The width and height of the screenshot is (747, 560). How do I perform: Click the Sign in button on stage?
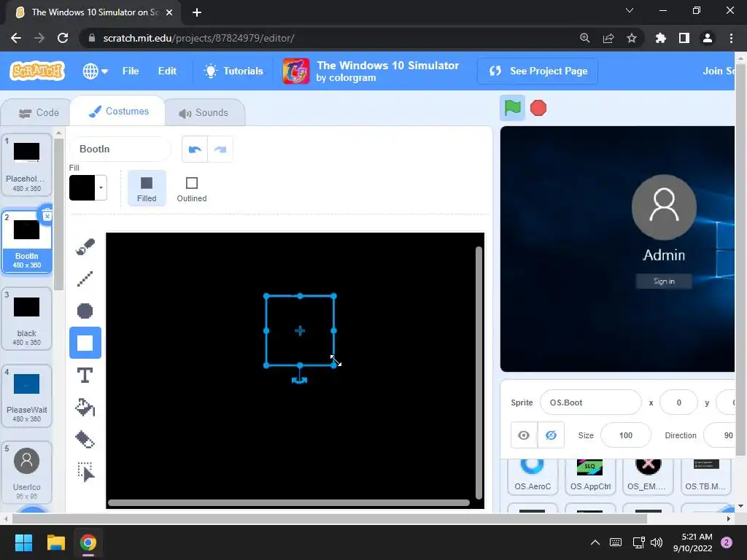click(x=664, y=281)
